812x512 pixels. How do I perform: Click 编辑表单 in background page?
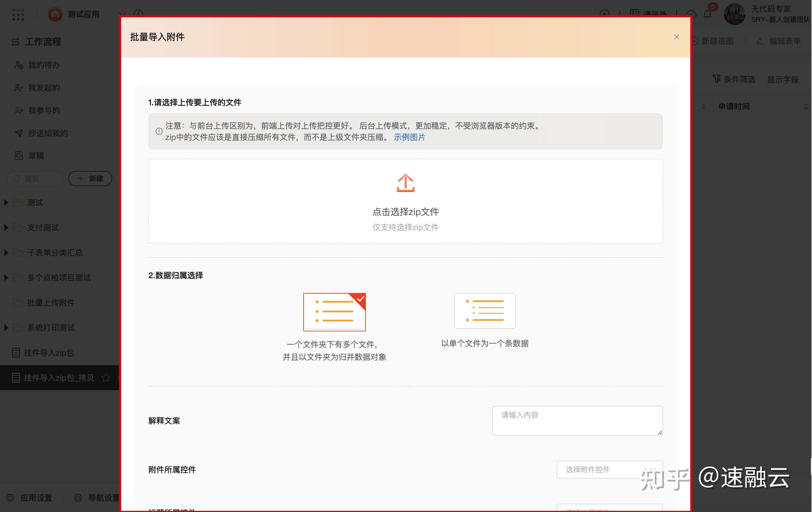[x=779, y=41]
